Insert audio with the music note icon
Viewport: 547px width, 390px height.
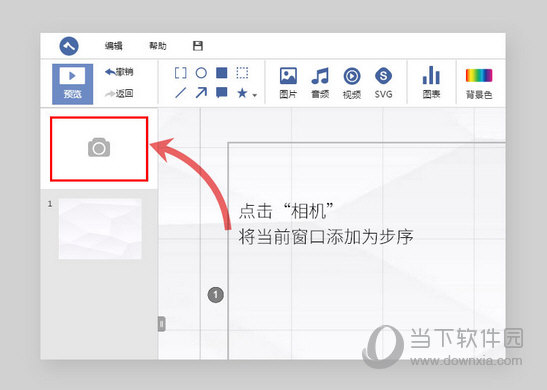pos(320,83)
